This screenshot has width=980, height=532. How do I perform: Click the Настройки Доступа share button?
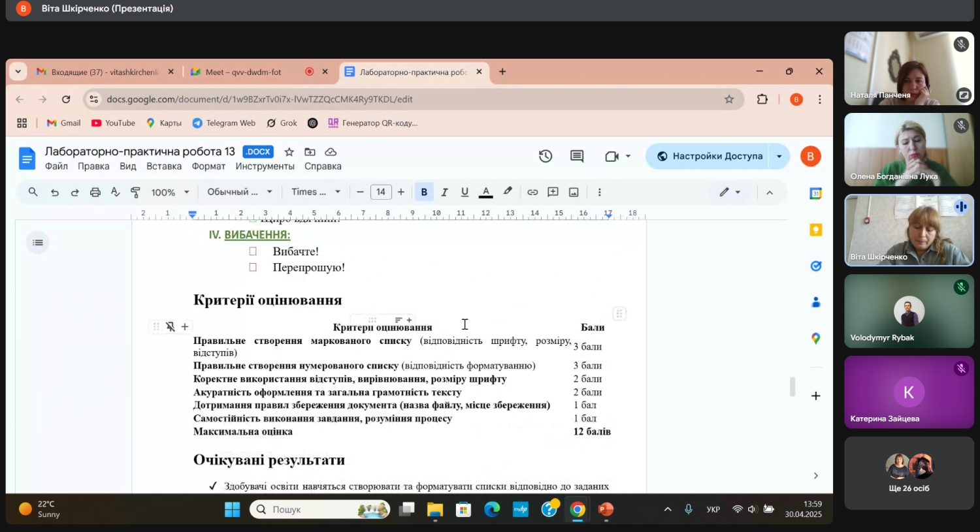(x=708, y=156)
